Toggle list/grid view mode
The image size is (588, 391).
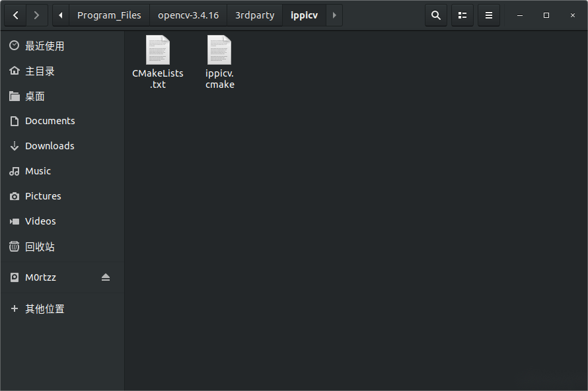[462, 15]
